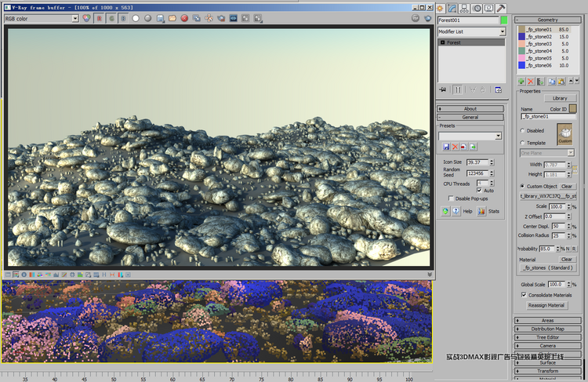This screenshot has height=382, width=588.
Task: Save preset with the floppy disk icon
Action: pyautogui.click(x=446, y=147)
